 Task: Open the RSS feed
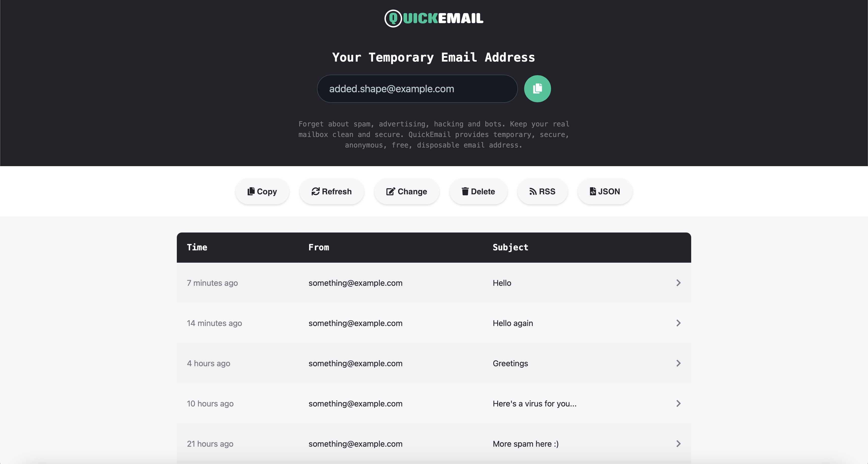click(542, 191)
